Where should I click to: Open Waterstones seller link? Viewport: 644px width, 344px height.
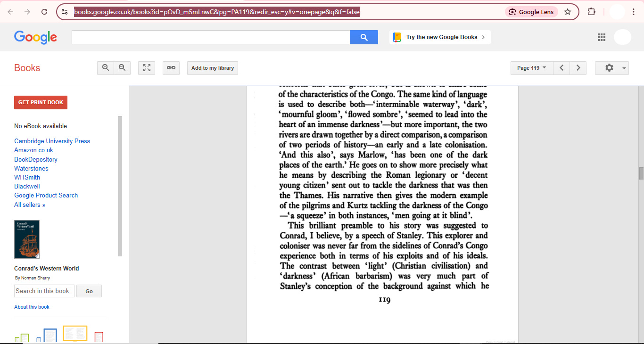click(31, 168)
